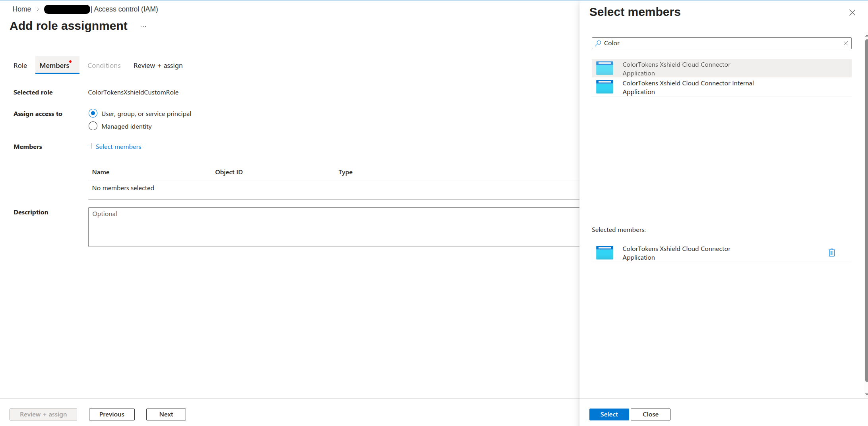This screenshot has width=868, height=426.
Task: Navigate to Home via breadcrumb
Action: click(21, 9)
